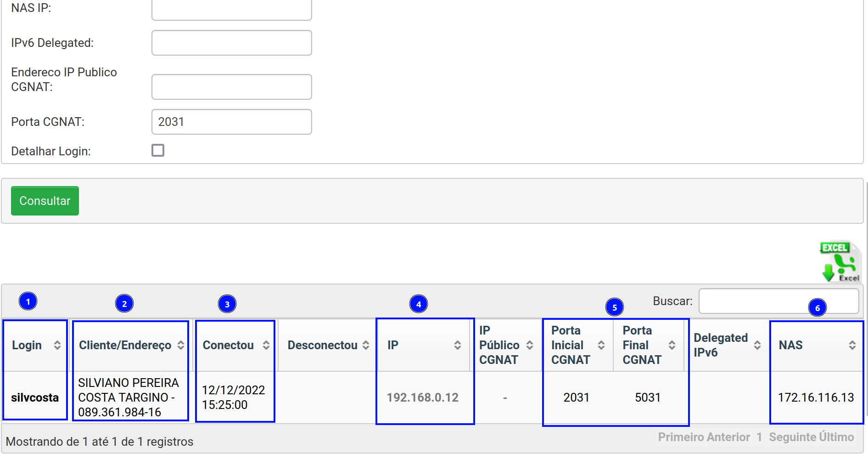Sort table by Login column arrows
The height and width of the screenshot is (454, 868).
(x=57, y=345)
